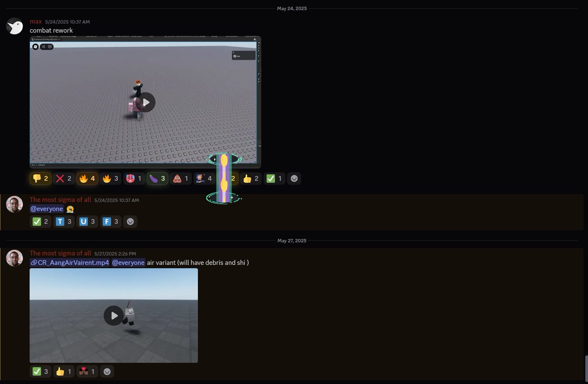Image resolution: width=588 pixels, height=384 pixels.
Task: Toggle the letter F reaction
Action: (x=110, y=221)
